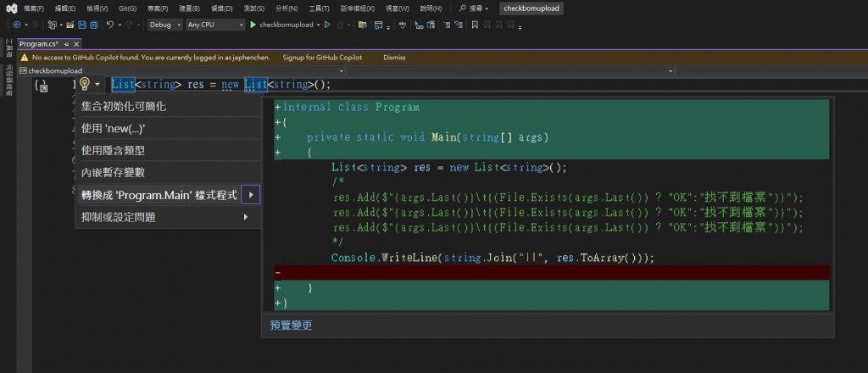Click the window layout toolbar icon
The image size is (868, 373).
pos(379,25)
